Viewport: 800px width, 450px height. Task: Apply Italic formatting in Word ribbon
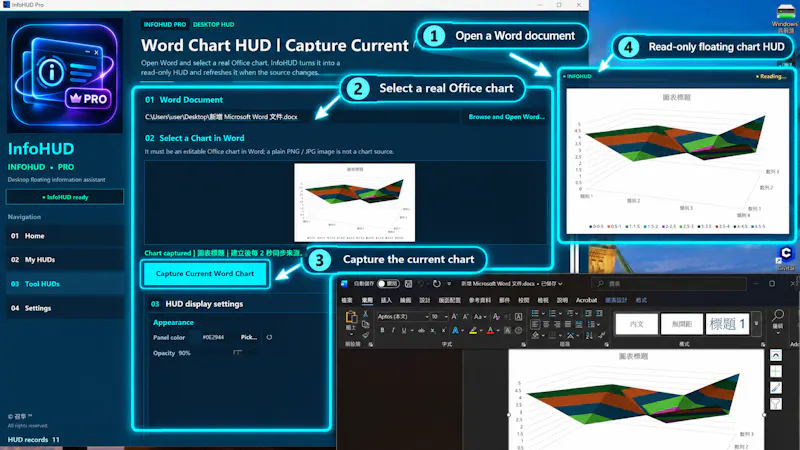(393, 331)
